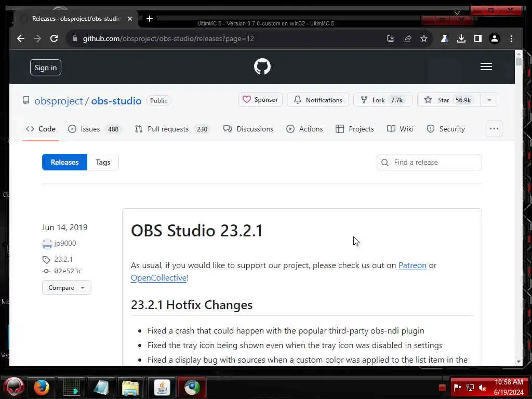Image resolution: width=532 pixels, height=399 pixels.
Task: Open the notepad-like taskbar icon
Action: point(101,387)
